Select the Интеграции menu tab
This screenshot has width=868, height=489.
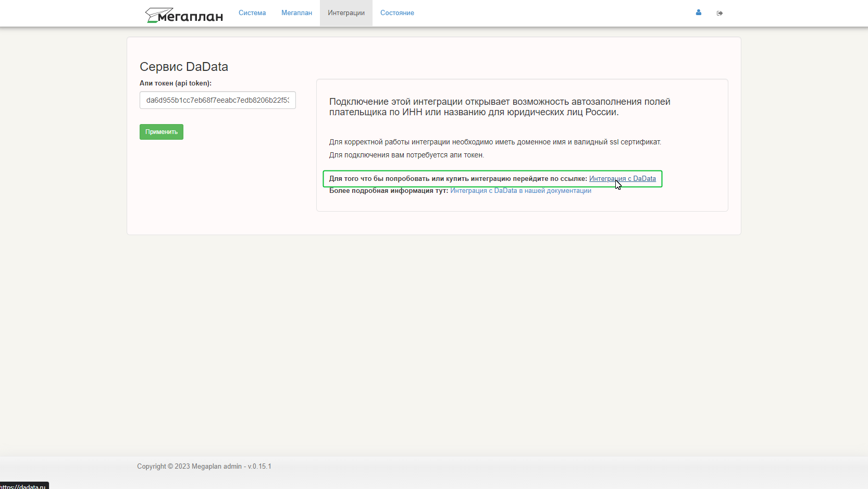(346, 13)
